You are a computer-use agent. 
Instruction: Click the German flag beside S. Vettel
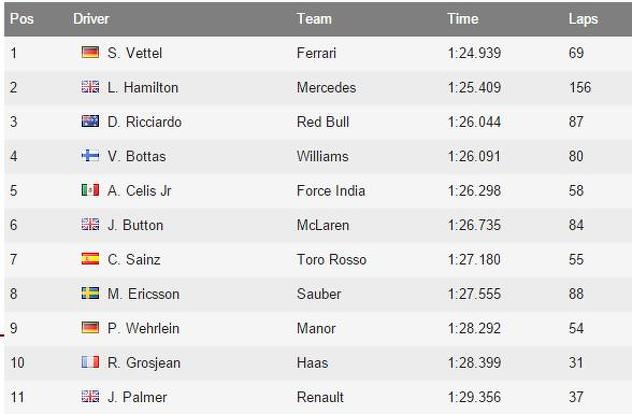tap(90, 52)
